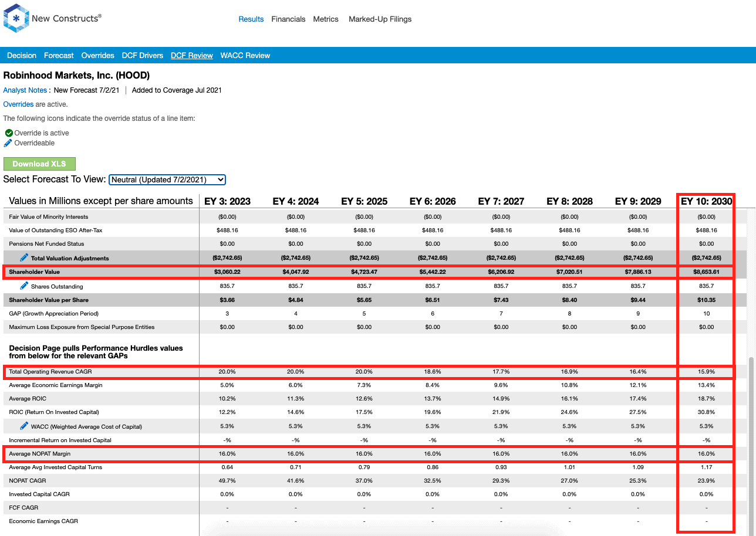Click the Shareholder Value row label
This screenshot has height=536, width=756.
click(35, 272)
